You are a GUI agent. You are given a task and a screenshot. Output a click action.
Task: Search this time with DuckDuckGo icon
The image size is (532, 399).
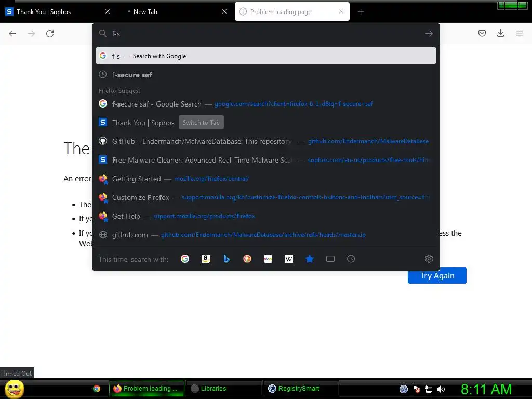247,259
